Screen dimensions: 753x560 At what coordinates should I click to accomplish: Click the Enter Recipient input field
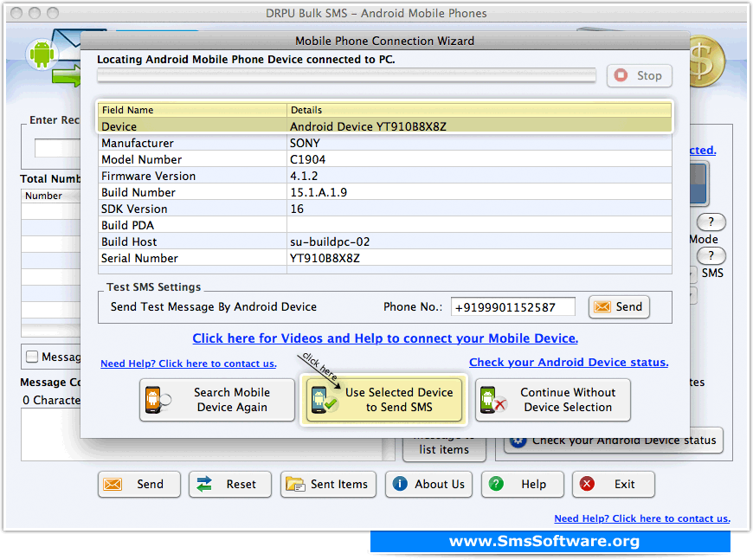point(58,148)
